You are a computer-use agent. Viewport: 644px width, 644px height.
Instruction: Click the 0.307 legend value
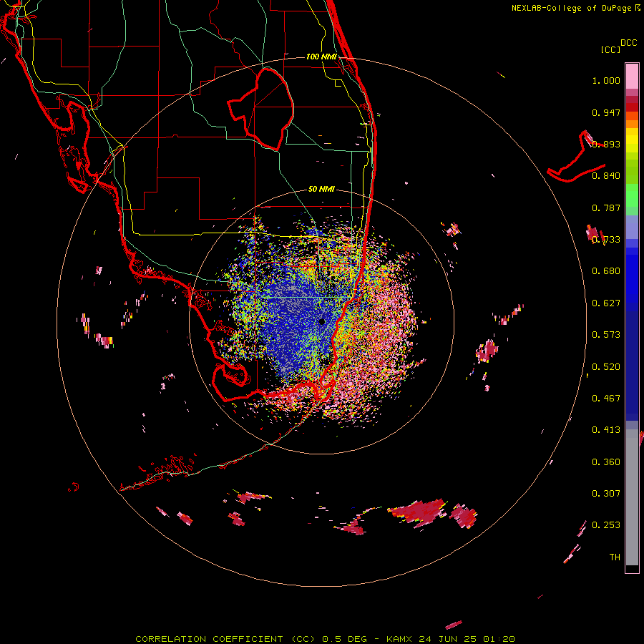coord(606,494)
